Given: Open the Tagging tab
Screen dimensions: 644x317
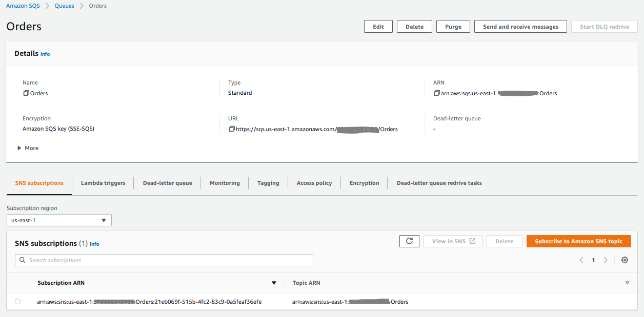Looking at the screenshot, I should tap(268, 183).
